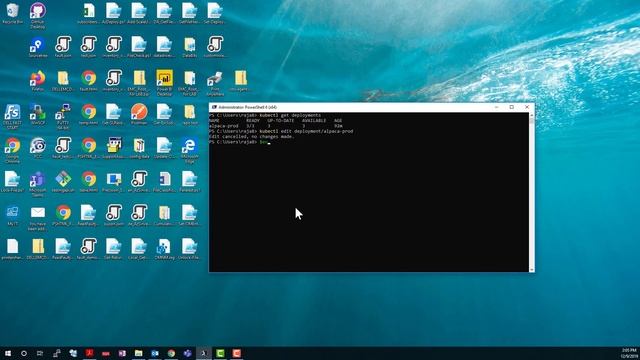Show the taskbar clock and date
The height and width of the screenshot is (360, 640).
[x=629, y=353]
